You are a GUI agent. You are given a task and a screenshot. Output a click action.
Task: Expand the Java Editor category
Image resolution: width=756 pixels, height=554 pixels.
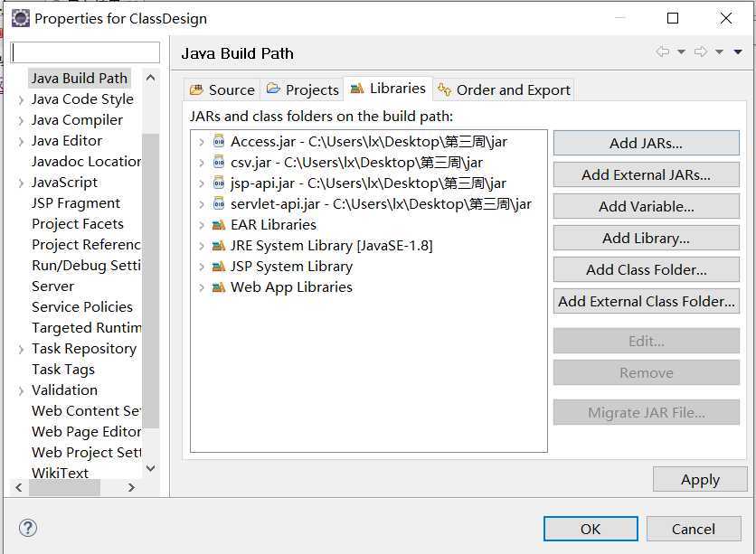point(21,141)
